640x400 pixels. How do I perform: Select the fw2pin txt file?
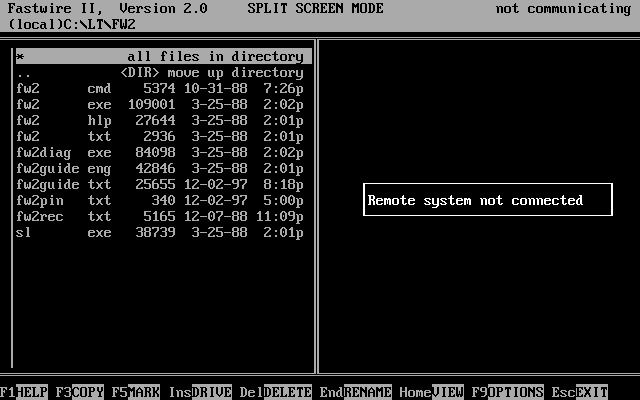click(160, 200)
